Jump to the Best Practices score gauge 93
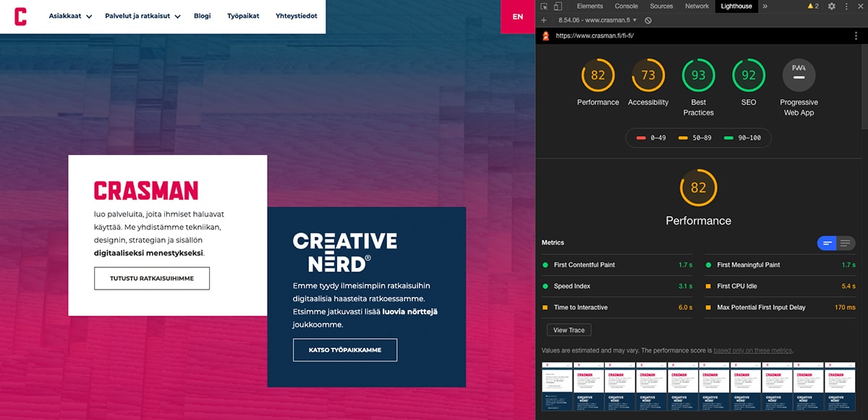This screenshot has height=420, width=868. click(x=699, y=75)
